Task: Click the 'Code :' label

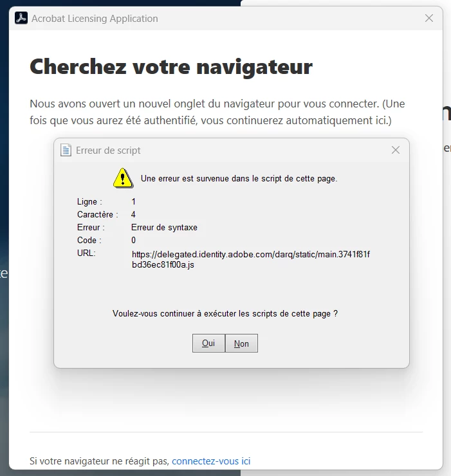Action: 89,240
